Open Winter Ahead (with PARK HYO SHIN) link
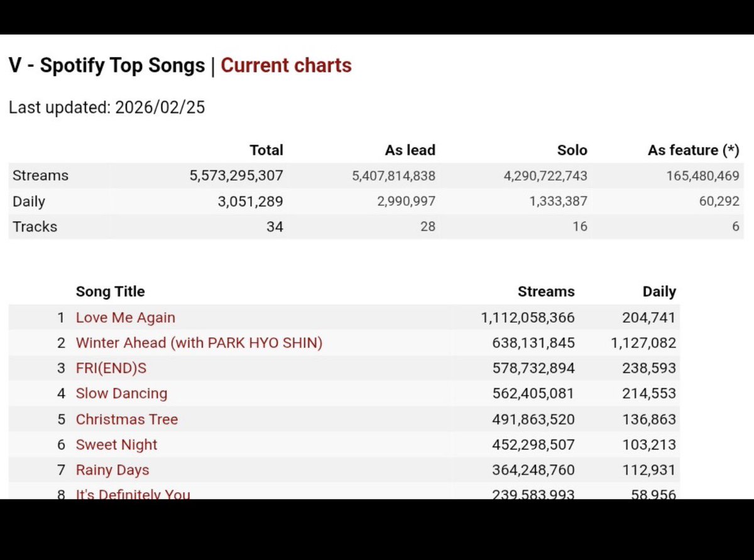This screenshot has height=560, width=754. 199,343
